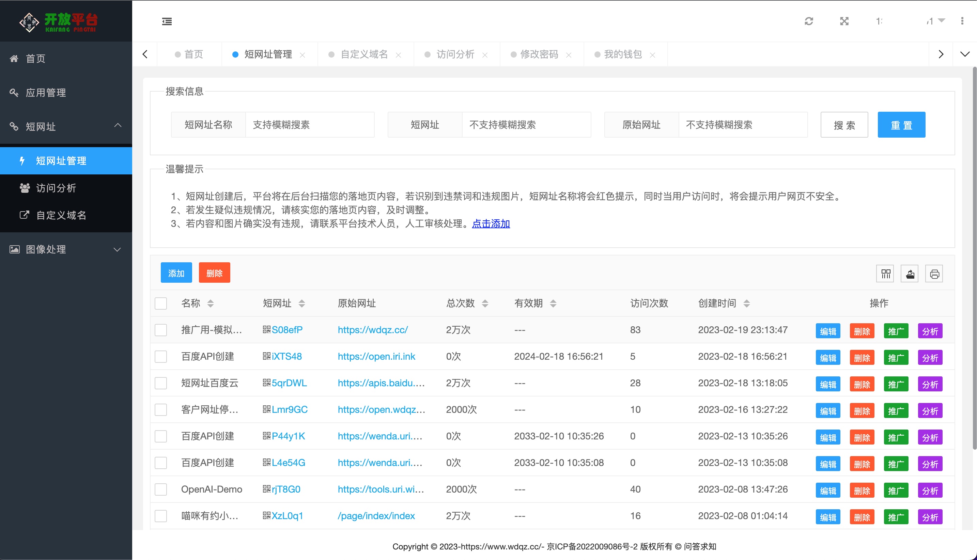Open QR code icon for S08efP
Image resolution: width=977 pixels, height=560 pixels.
[x=266, y=330]
